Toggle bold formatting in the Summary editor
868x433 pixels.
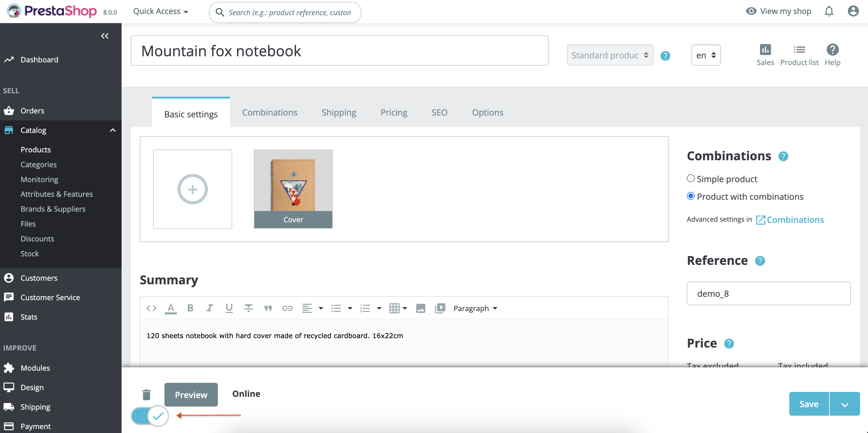(190, 308)
